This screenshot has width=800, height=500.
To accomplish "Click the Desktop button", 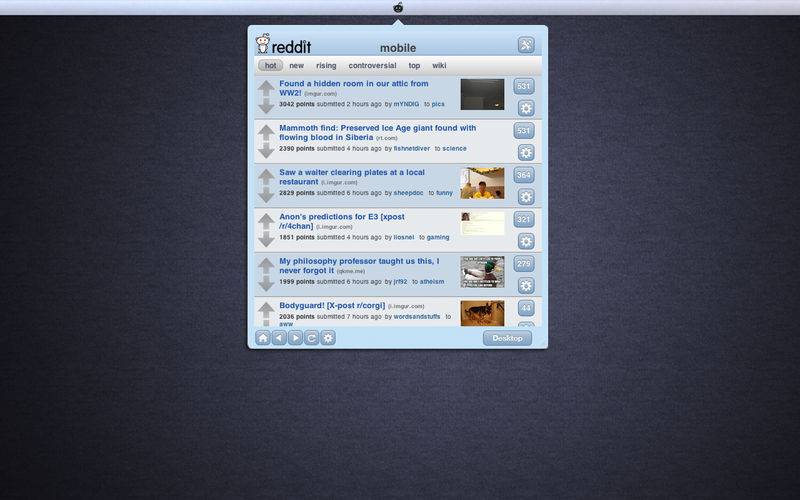I will 507,338.
